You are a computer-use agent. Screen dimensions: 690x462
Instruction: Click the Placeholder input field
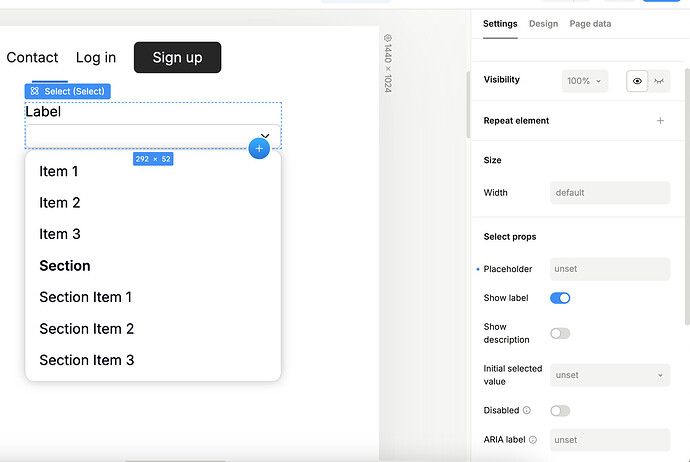pyautogui.click(x=610, y=269)
